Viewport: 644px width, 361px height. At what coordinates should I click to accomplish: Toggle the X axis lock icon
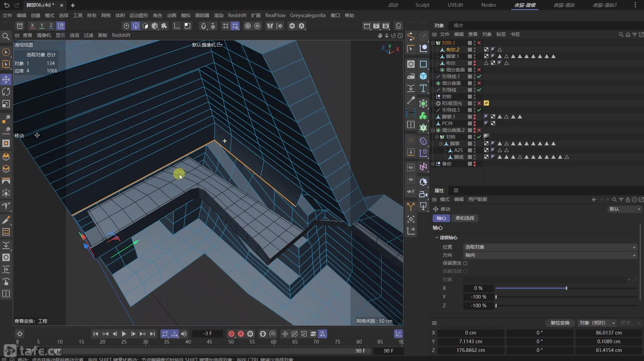[32, 26]
